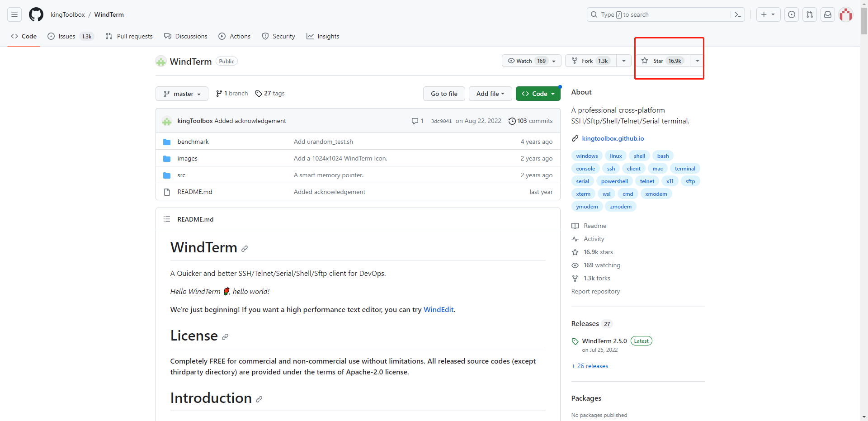Click the README.md file icon
This screenshot has width=868, height=421.
point(167,192)
